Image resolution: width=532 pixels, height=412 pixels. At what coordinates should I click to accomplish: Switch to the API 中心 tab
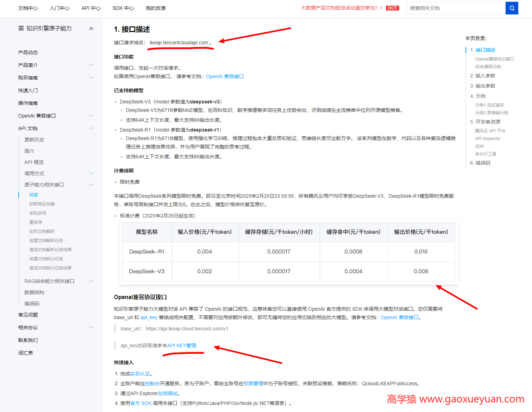point(91,8)
